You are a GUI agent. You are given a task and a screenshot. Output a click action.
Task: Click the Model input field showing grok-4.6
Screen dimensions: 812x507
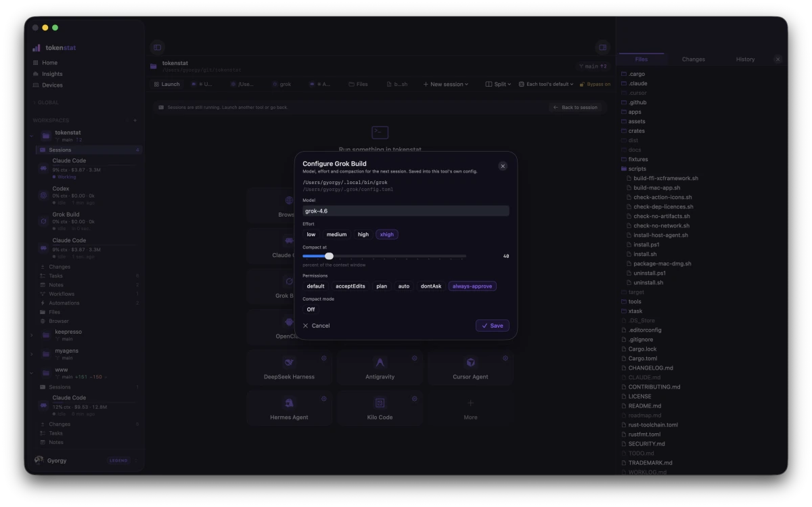coord(406,211)
